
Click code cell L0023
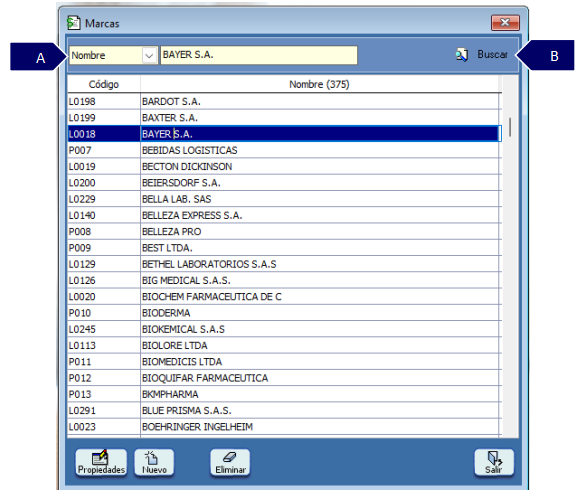104,426
